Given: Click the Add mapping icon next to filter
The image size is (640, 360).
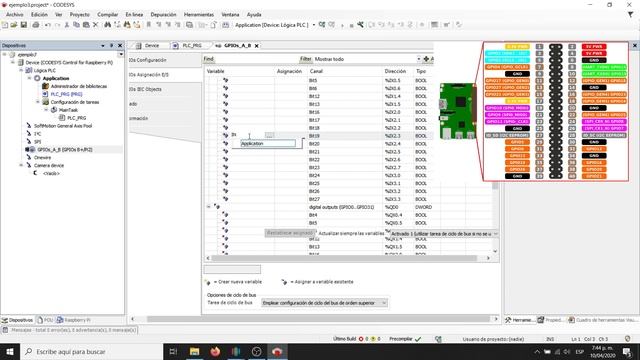Looking at the screenshot, I should coord(426,59).
